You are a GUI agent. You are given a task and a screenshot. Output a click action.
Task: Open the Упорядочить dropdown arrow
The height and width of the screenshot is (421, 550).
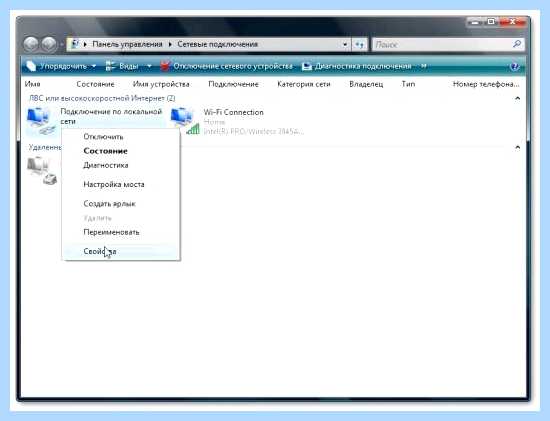point(94,66)
